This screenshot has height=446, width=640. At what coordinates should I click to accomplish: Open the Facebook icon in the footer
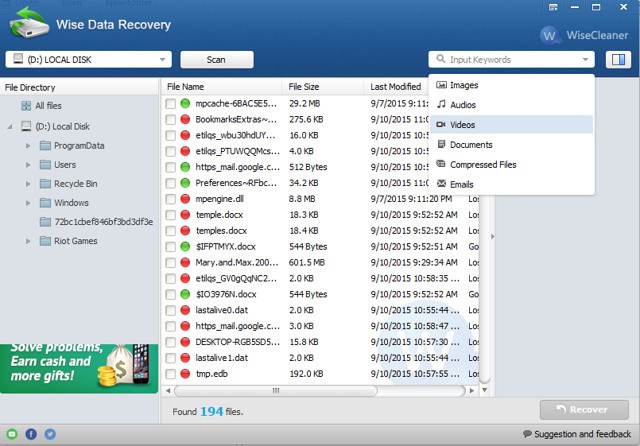click(x=31, y=434)
